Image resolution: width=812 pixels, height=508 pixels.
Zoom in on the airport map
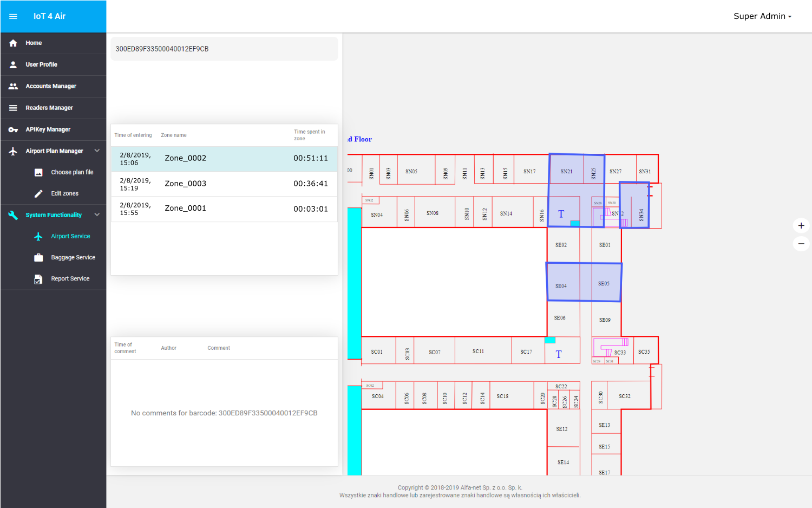(x=801, y=225)
